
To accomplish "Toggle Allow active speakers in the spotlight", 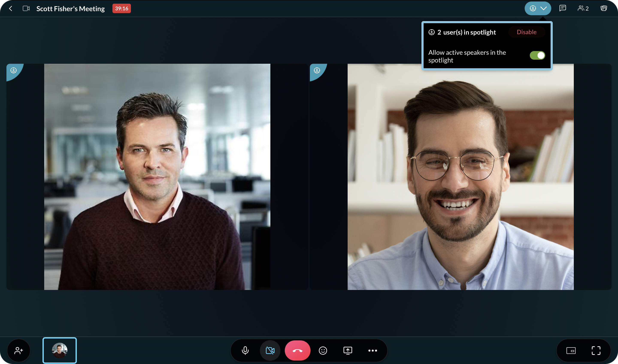I will click(537, 55).
